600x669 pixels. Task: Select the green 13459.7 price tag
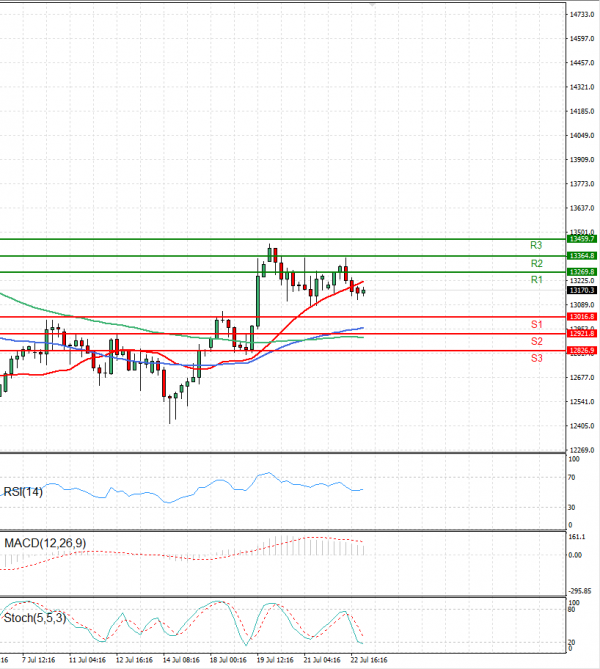[582, 239]
